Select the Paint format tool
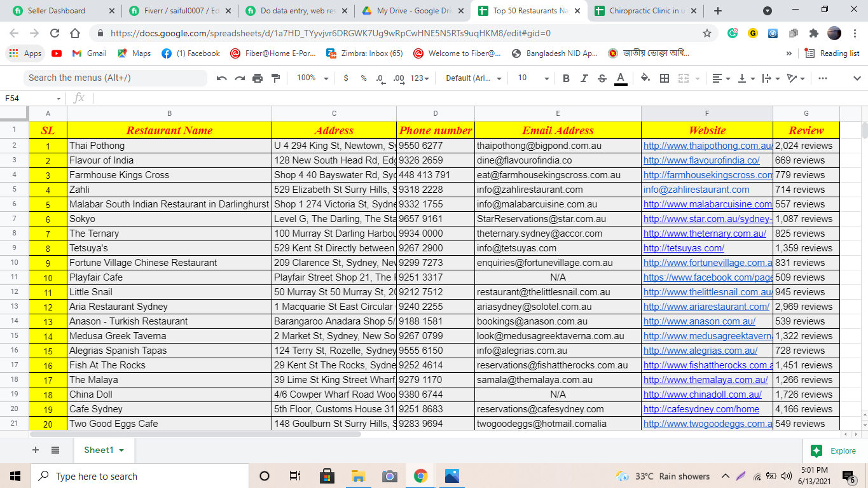Screen dimensions: 868x488 (x=275, y=78)
